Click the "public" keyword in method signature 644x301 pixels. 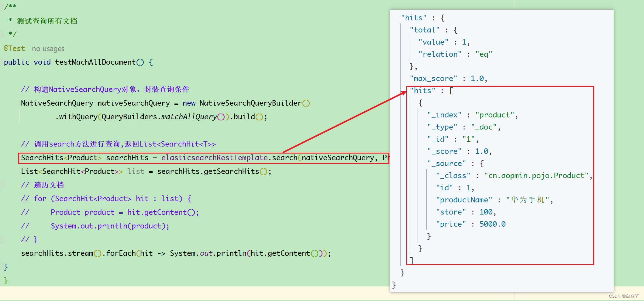click(x=17, y=62)
